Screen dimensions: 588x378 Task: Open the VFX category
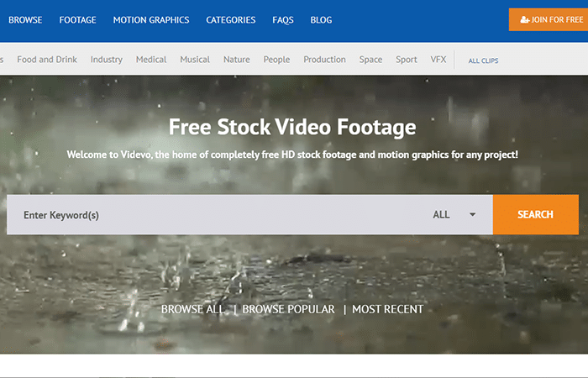438,60
